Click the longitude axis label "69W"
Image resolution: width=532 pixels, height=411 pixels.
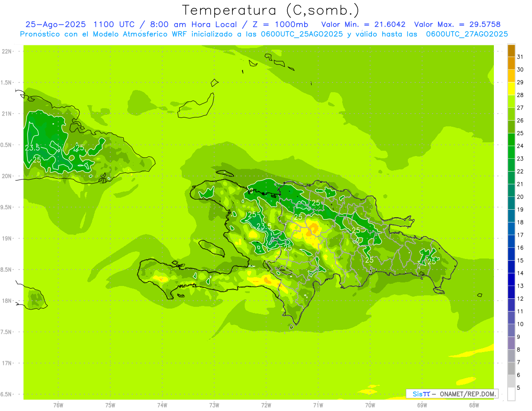click(422, 405)
